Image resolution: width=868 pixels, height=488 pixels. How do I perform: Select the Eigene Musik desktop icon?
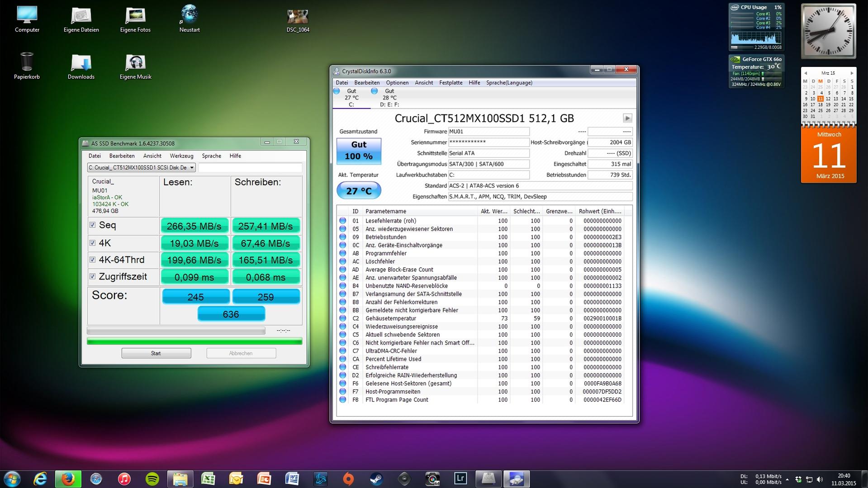click(136, 66)
